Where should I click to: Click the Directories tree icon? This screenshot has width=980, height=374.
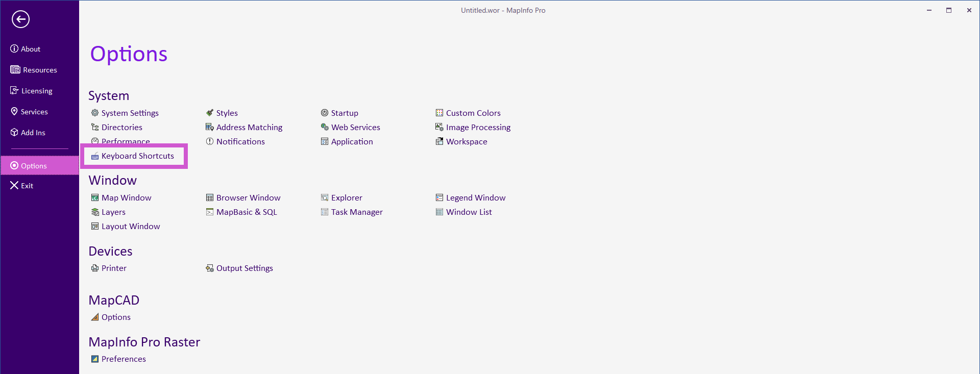click(95, 127)
